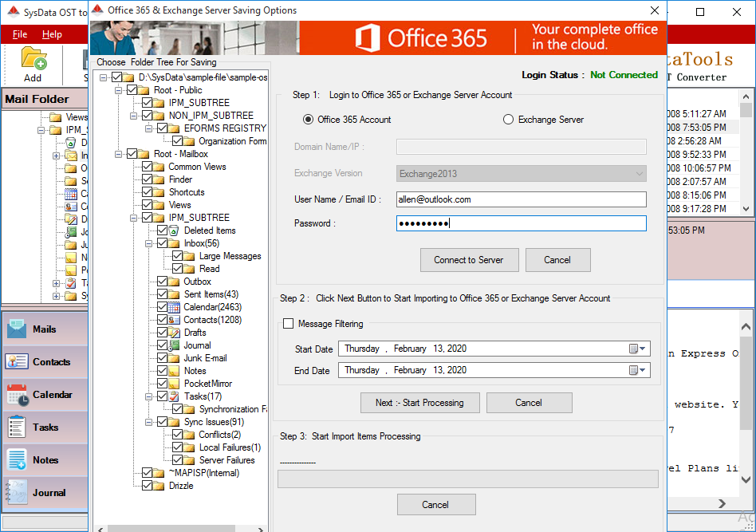Viewport: 756px width, 532px height.
Task: Switch to the Contacts view tab
Action: pyautogui.click(x=45, y=362)
